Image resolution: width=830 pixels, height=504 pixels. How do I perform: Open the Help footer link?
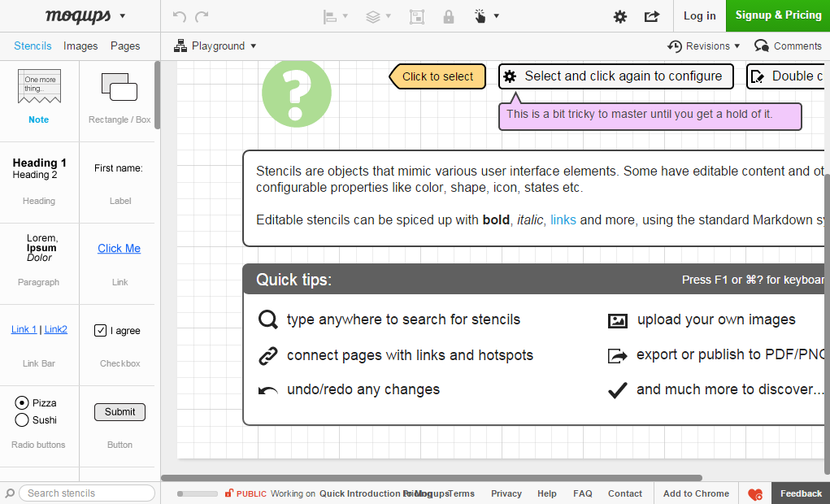pyautogui.click(x=547, y=493)
